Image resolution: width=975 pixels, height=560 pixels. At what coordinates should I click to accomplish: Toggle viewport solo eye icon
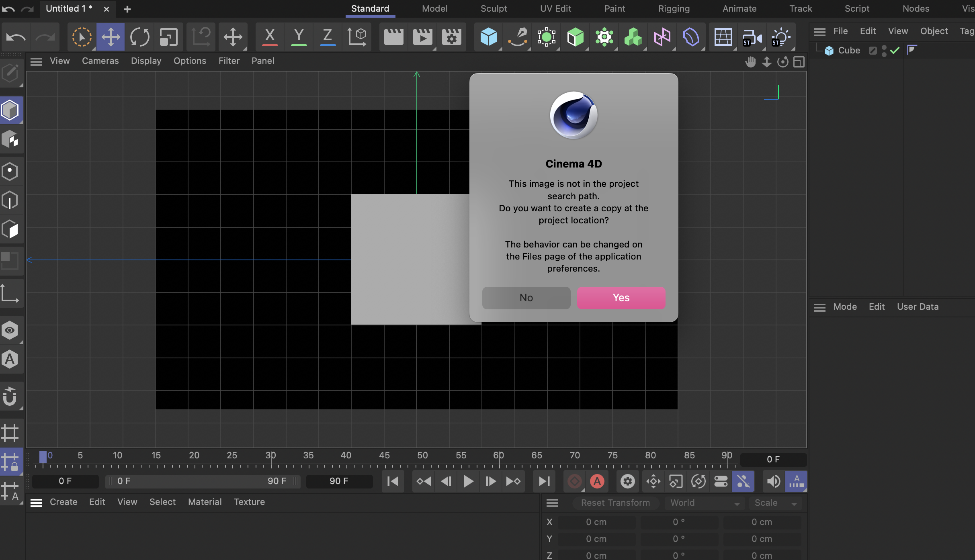tap(10, 330)
